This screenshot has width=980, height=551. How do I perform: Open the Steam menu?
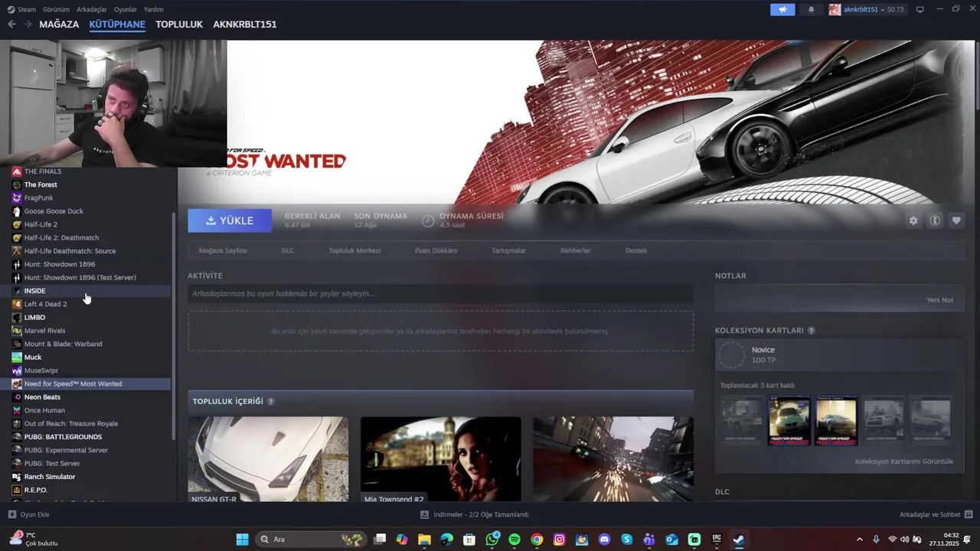pyautogui.click(x=26, y=9)
